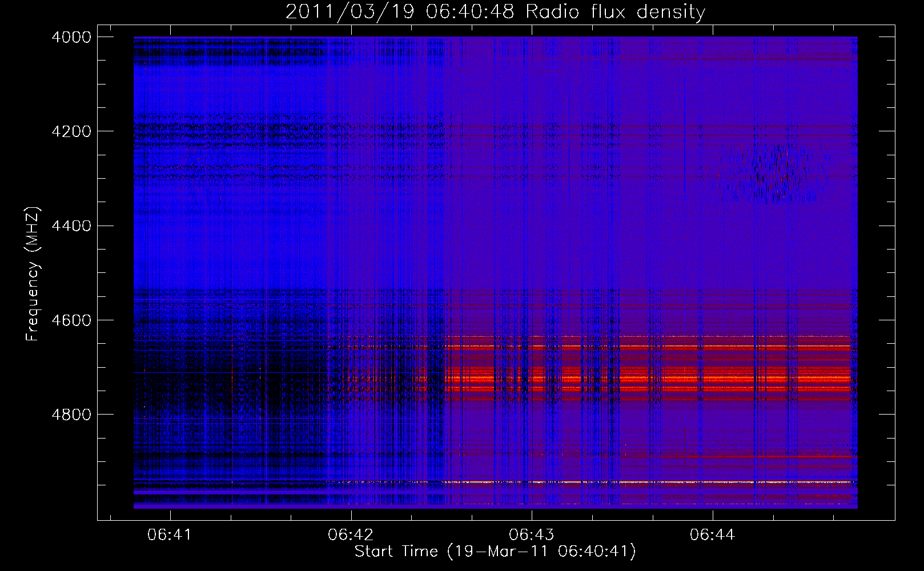This screenshot has height=571, width=924.
Task: Click the 06:41 time tick label
Action: tap(170, 535)
